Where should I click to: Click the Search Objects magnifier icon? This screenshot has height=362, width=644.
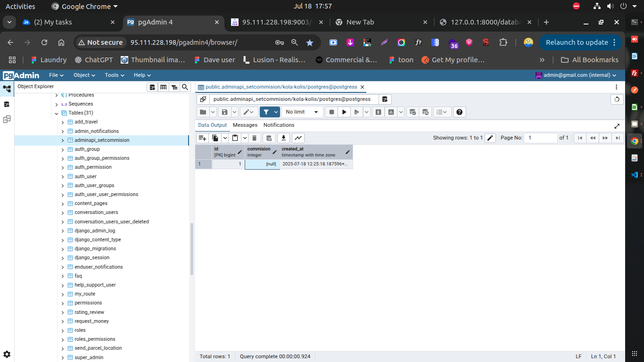[x=185, y=87]
